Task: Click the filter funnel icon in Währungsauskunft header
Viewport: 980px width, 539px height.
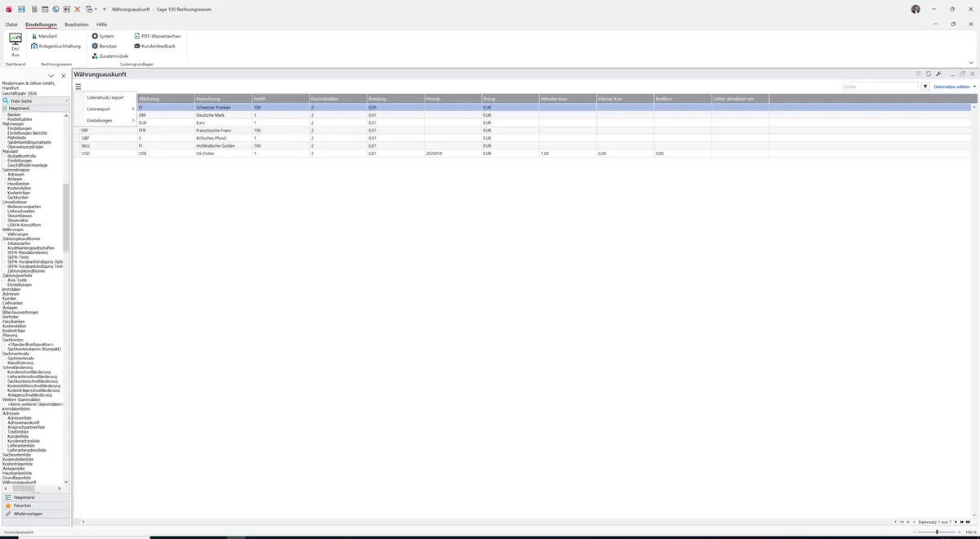Action: (x=919, y=74)
